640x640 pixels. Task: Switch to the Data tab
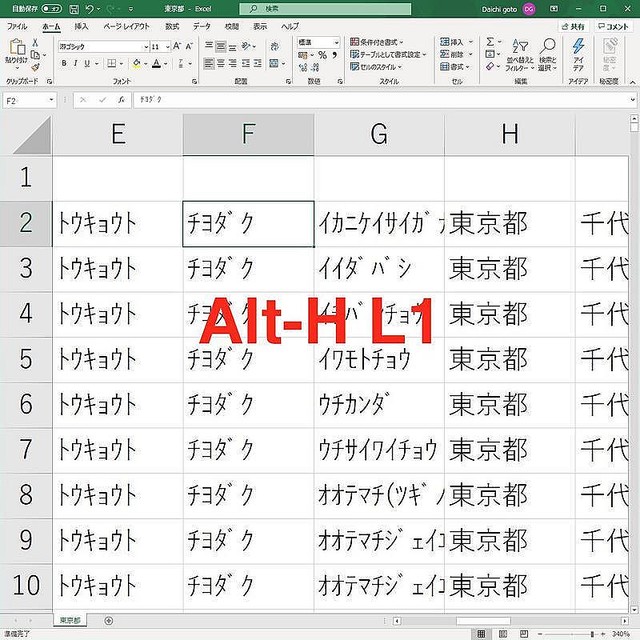202,27
